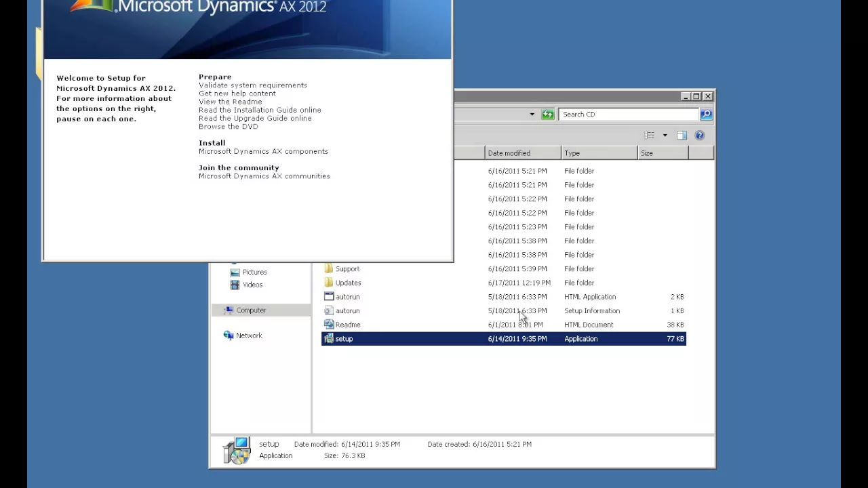Open Get new help content link
This screenshot has height=488, width=868.
point(237,94)
